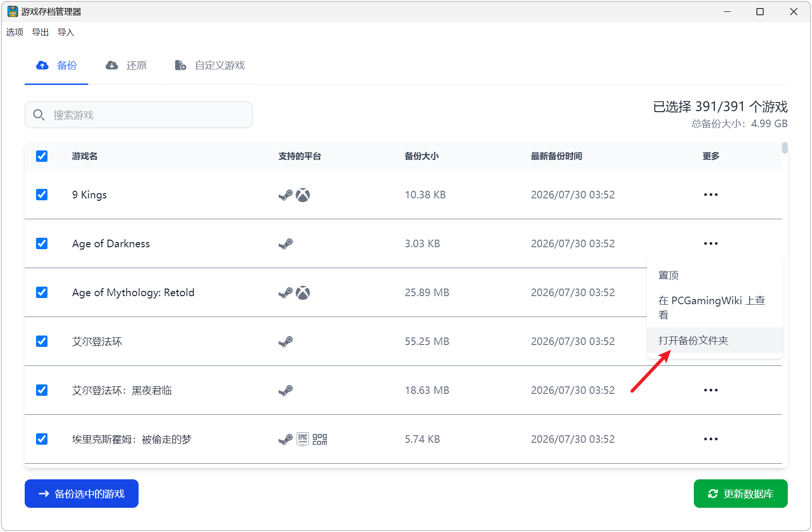Uncheck the 埃里克斯霍姆：被偷走的梦 checkbox
Image resolution: width=812 pixels, height=532 pixels.
[42, 439]
